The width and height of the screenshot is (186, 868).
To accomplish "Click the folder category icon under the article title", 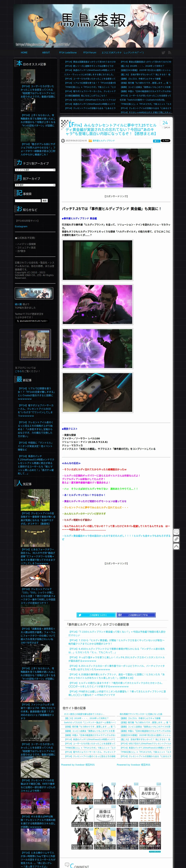I will 90,141.
